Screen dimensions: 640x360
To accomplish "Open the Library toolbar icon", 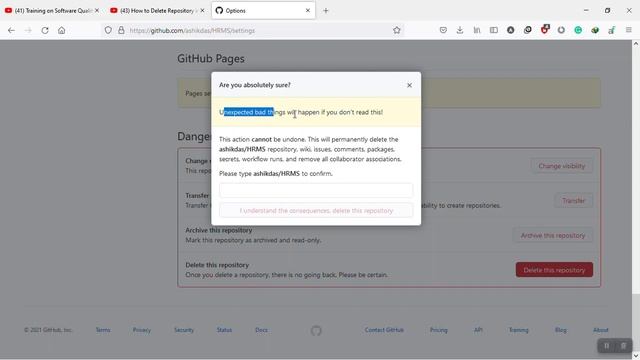I will tap(477, 30).
